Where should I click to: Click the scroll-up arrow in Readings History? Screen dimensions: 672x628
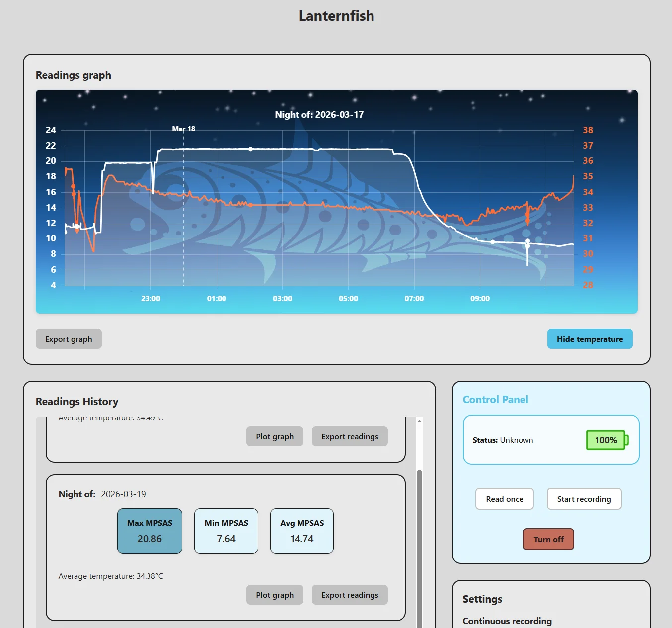pos(419,421)
